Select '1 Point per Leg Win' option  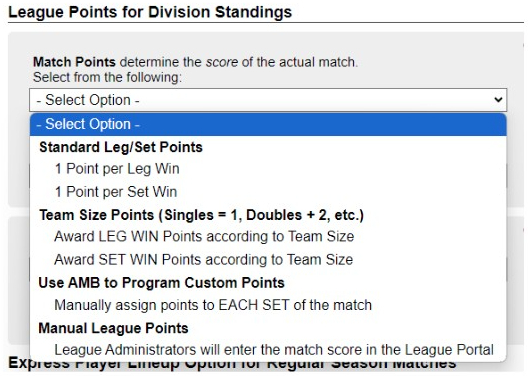point(117,169)
